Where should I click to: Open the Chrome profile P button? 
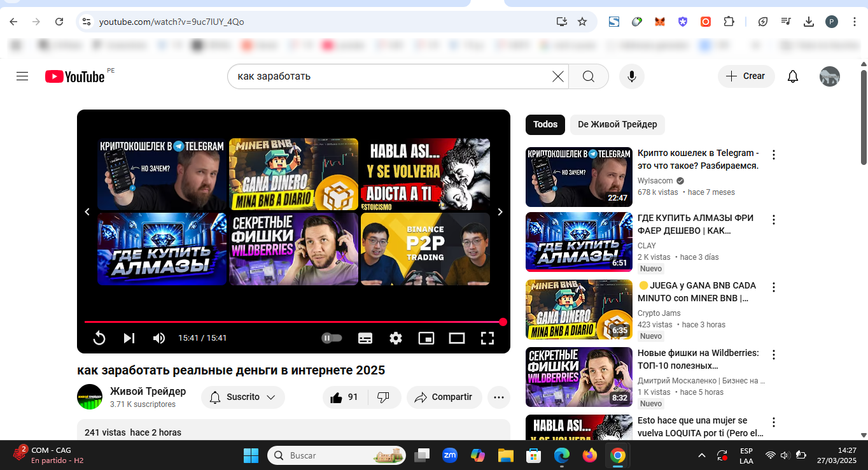coord(832,22)
